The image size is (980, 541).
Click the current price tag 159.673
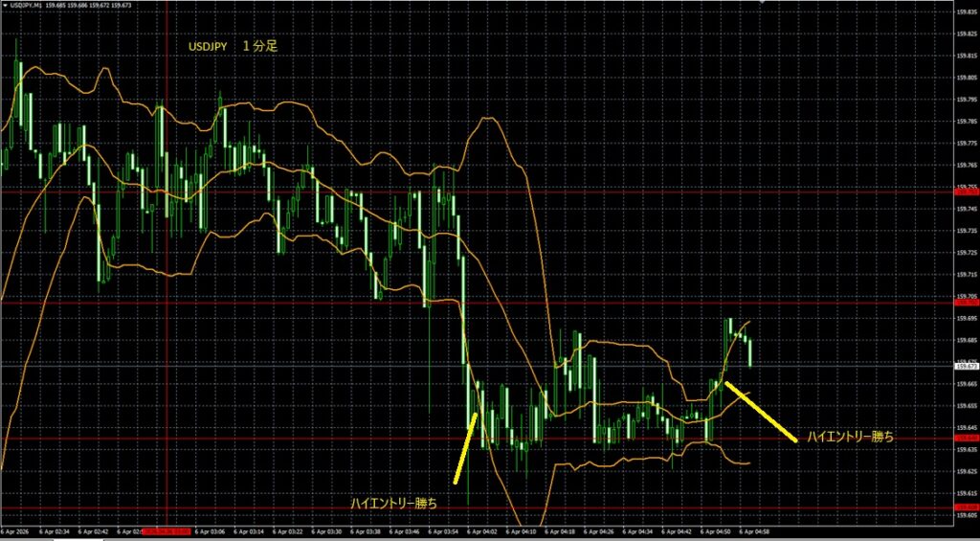(968, 367)
